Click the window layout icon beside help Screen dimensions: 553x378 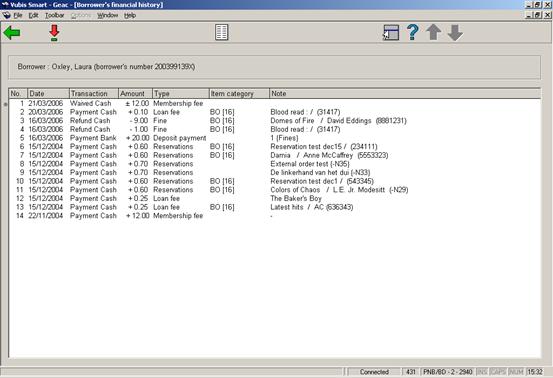[391, 33]
